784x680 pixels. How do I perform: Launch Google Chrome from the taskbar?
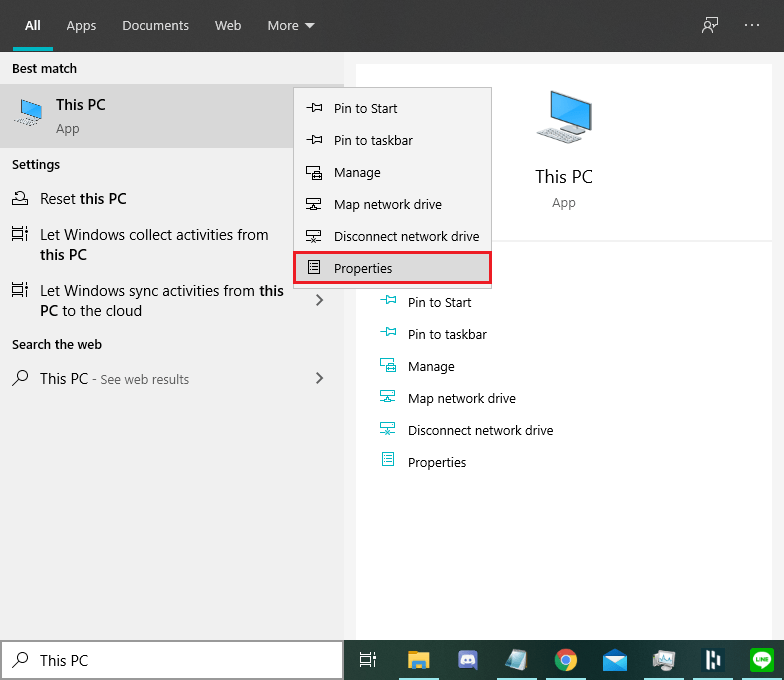[566, 660]
